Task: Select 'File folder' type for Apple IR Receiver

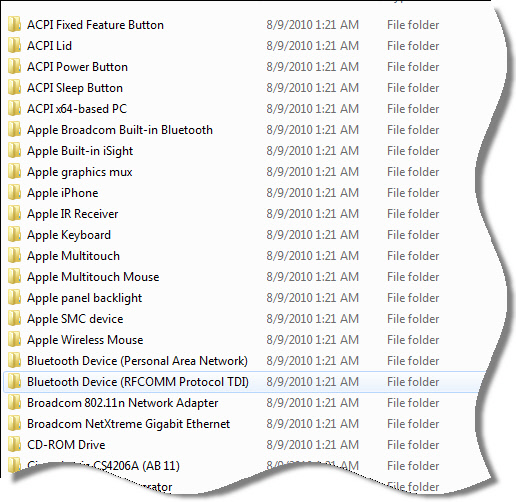Action: (x=413, y=214)
